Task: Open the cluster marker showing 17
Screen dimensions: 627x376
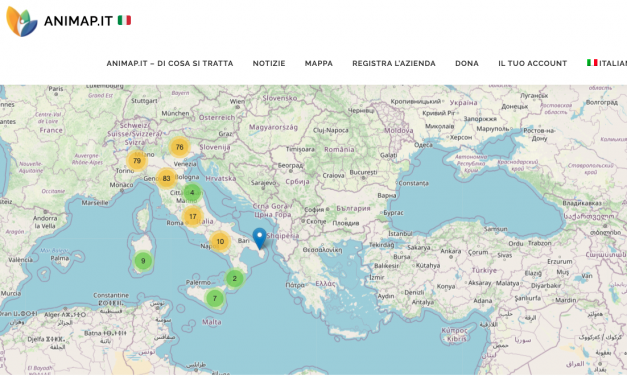Action: (193, 216)
